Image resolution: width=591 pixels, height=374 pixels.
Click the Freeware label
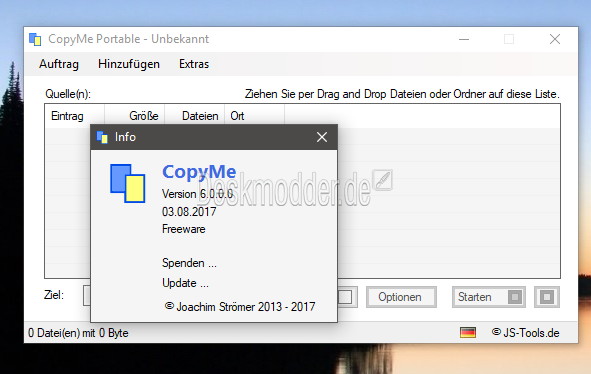point(184,229)
